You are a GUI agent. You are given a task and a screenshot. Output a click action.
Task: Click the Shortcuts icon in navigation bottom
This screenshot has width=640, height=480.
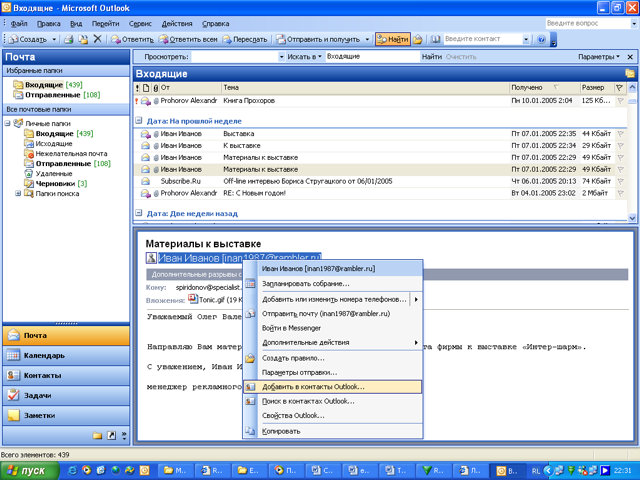point(111,436)
